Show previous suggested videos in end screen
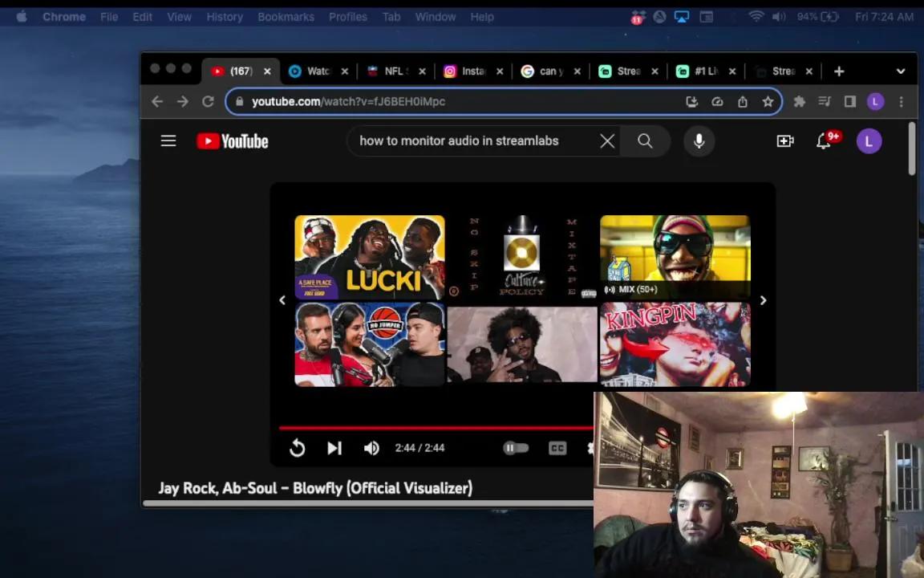The image size is (924, 578). pos(282,300)
